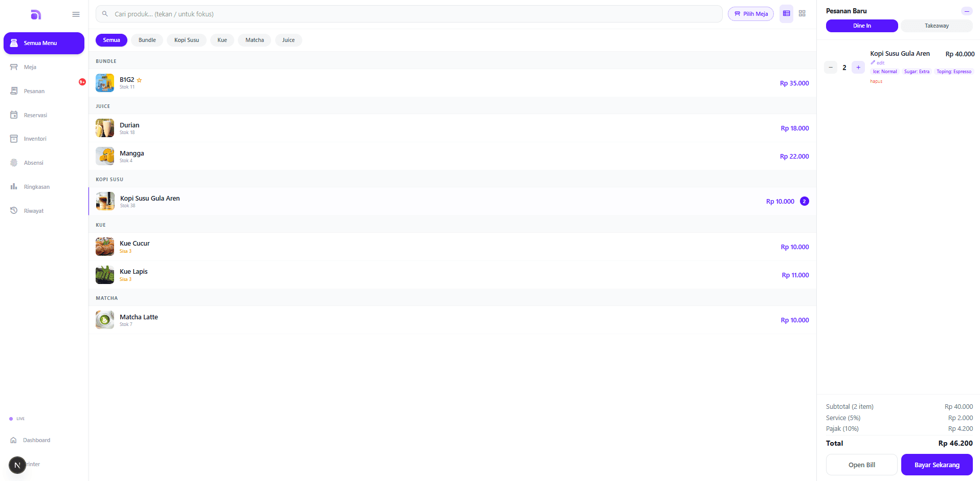Increase Kopi Susu Gula Aren quantity
The height and width of the screenshot is (481, 980).
point(858,67)
